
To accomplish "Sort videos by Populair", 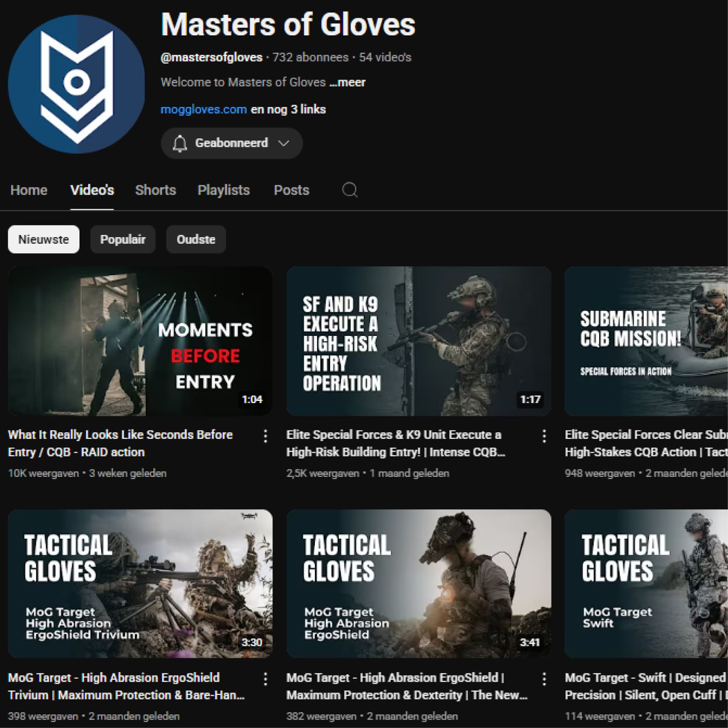I will [x=123, y=239].
